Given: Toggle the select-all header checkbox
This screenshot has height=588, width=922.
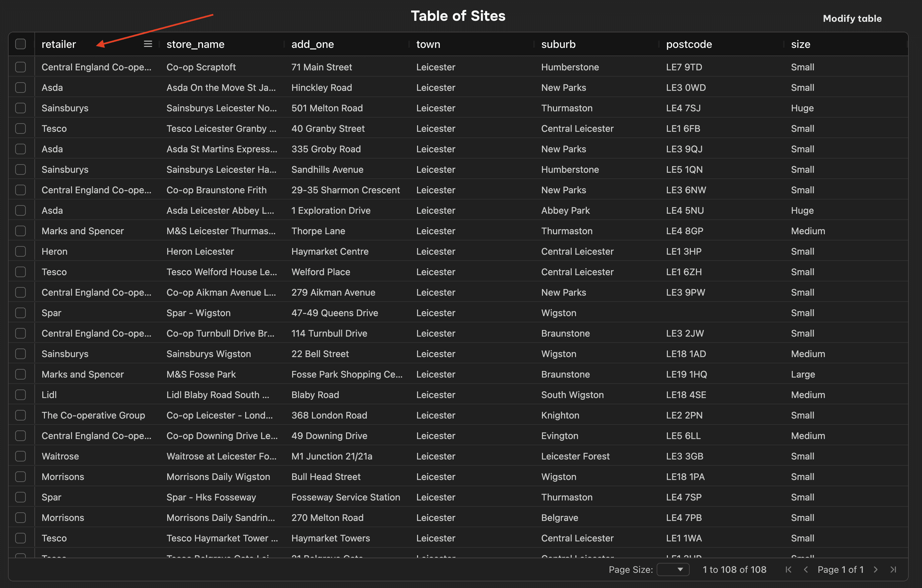Looking at the screenshot, I should [21, 44].
